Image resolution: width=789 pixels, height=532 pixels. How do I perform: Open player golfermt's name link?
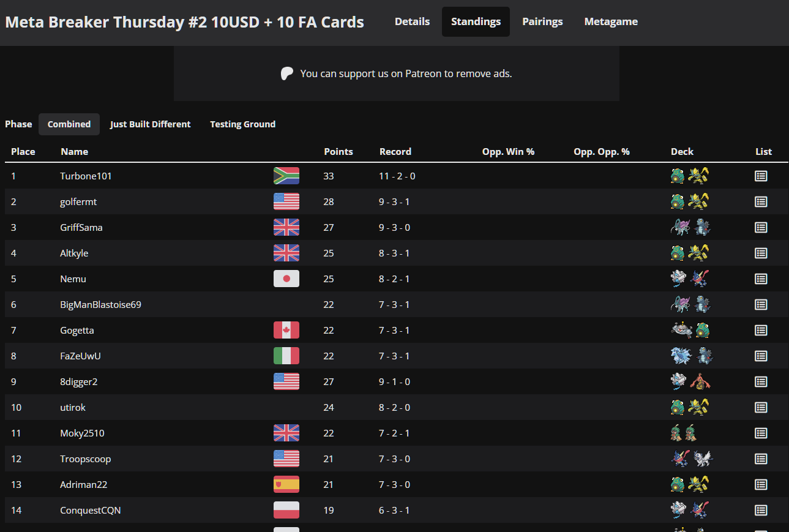pyautogui.click(x=78, y=202)
